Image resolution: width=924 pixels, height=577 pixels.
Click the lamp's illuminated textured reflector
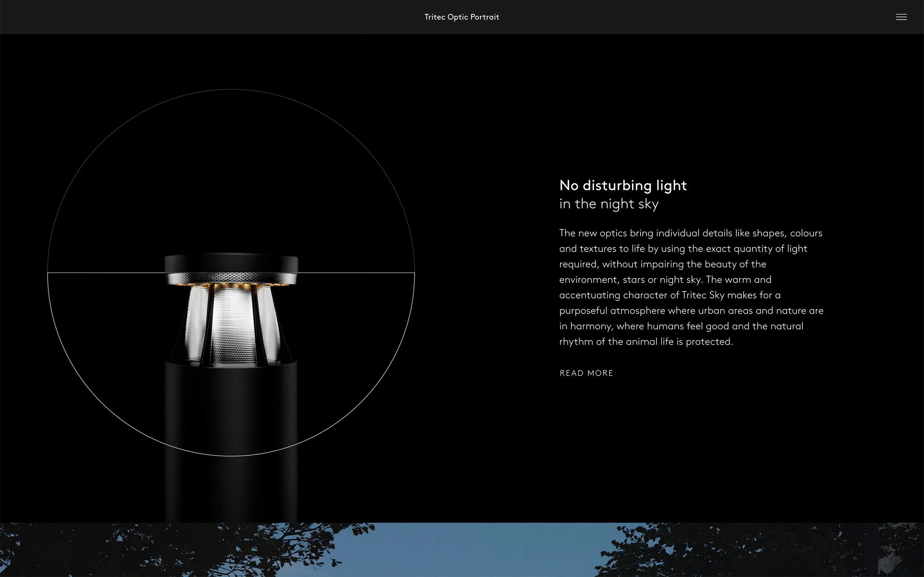click(x=233, y=324)
